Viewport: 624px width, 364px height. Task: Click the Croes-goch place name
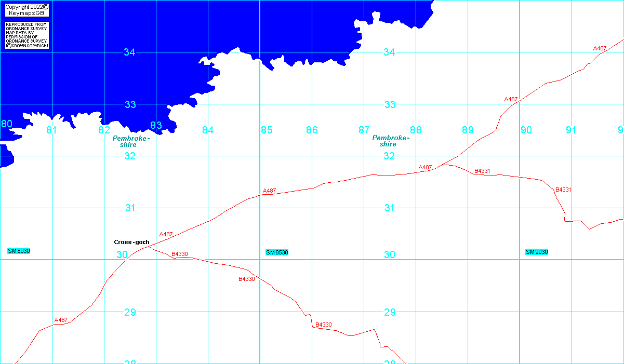point(131,242)
